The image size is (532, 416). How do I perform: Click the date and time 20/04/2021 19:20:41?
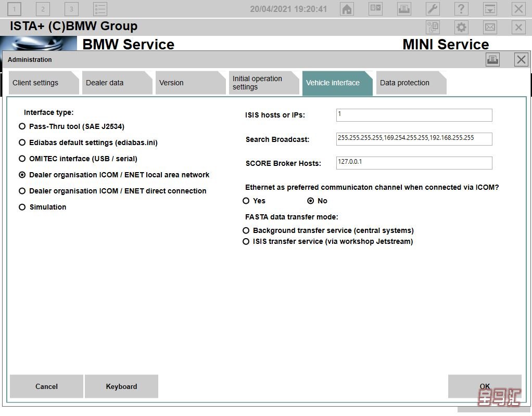pos(288,9)
